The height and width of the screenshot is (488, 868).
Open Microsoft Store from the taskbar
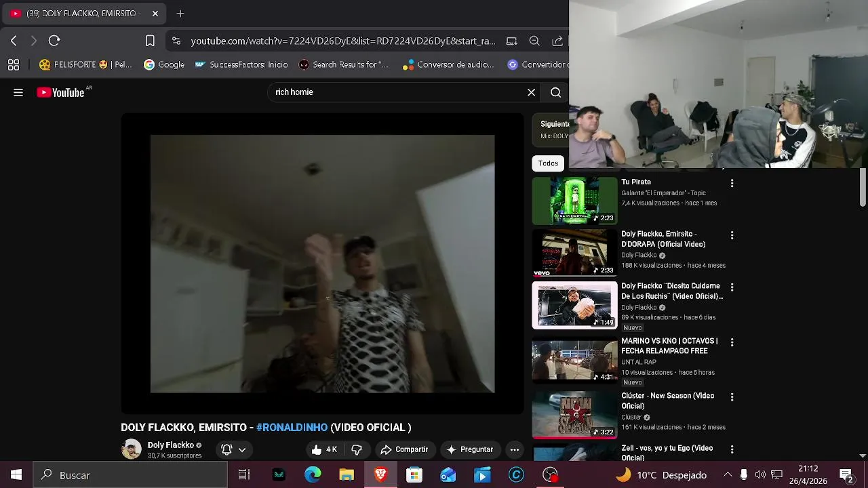pos(414,474)
